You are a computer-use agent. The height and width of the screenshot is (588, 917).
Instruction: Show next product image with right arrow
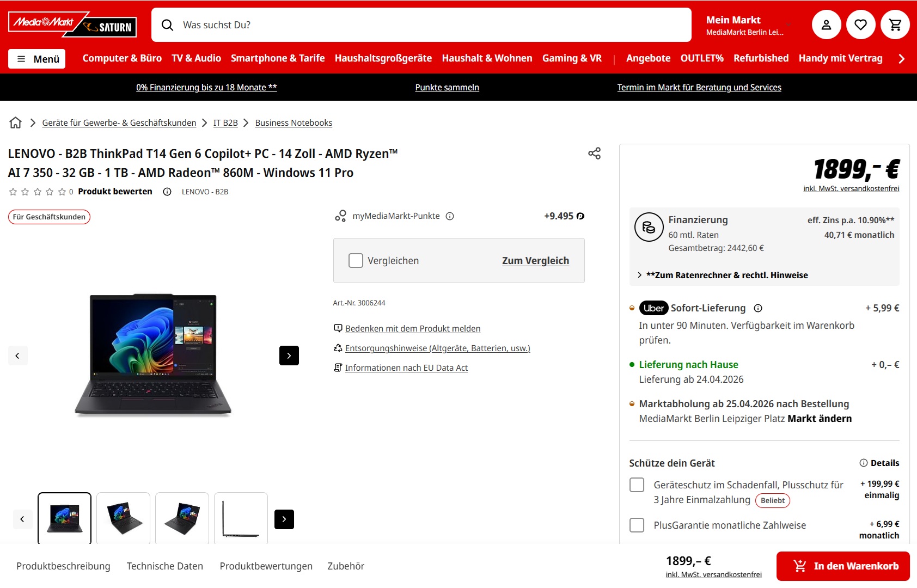[289, 356]
